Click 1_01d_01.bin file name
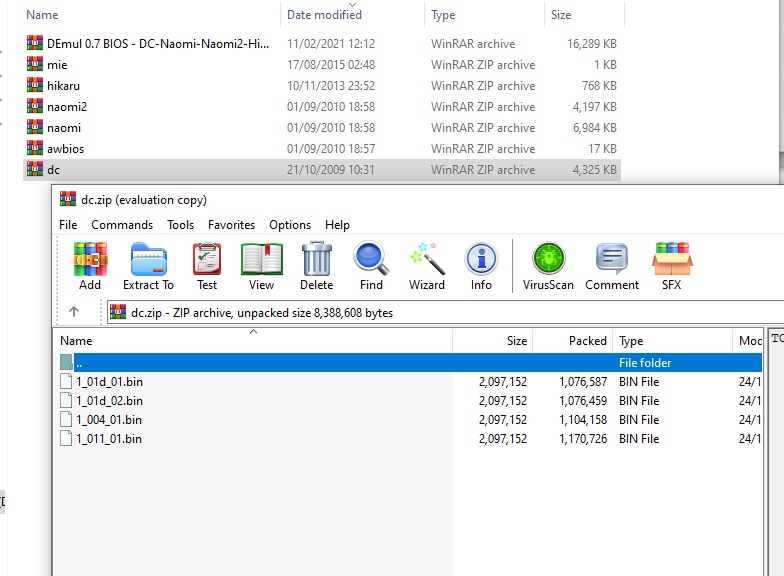 (110, 382)
